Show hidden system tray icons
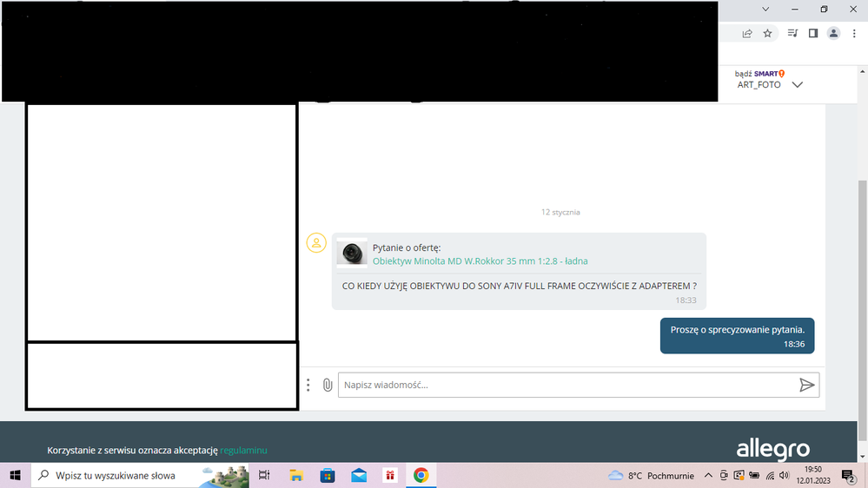Image resolution: width=868 pixels, height=488 pixels. (708, 476)
